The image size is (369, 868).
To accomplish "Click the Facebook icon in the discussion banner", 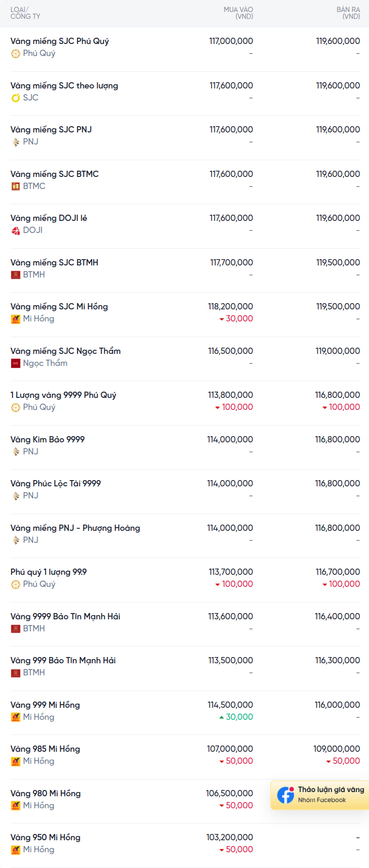I will 286,795.
